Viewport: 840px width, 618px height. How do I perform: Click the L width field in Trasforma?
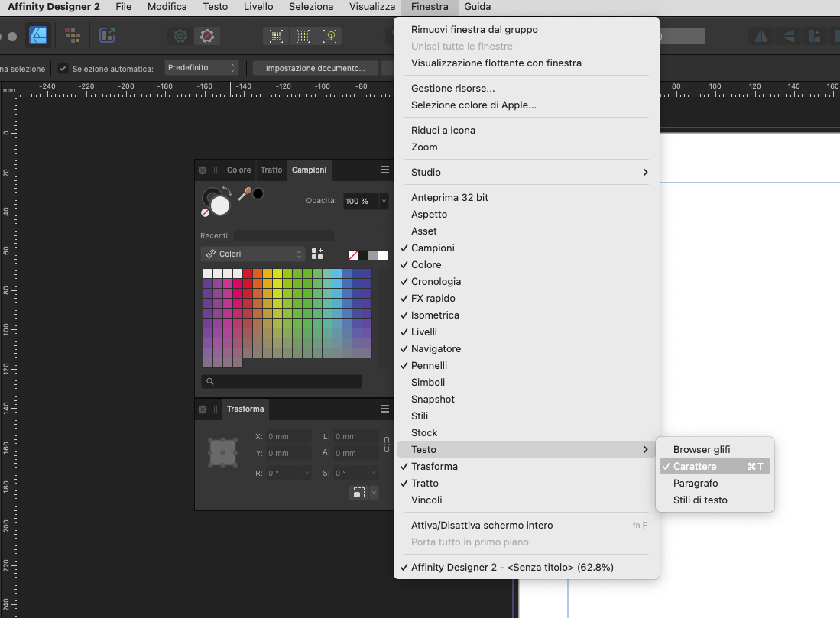pos(355,436)
